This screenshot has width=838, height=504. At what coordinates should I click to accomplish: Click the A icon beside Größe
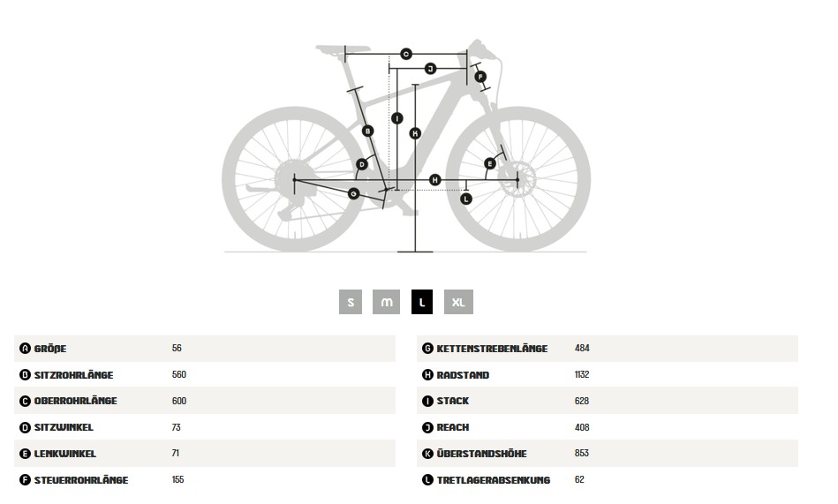tap(25, 349)
